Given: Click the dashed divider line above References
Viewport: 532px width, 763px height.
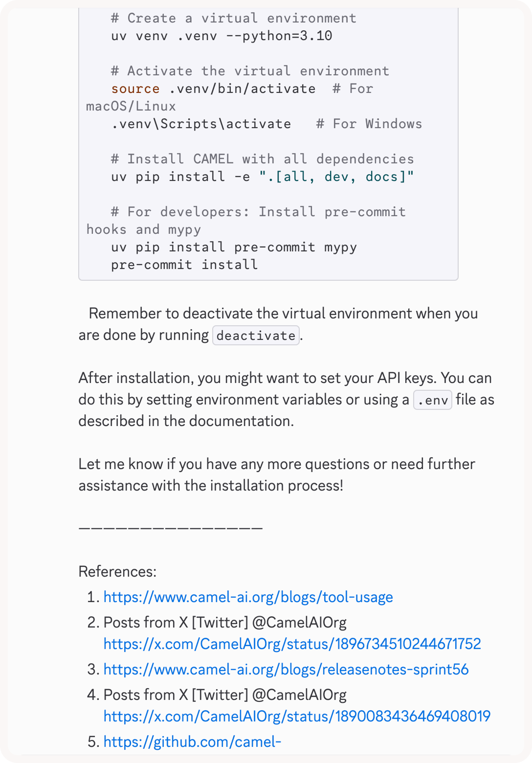Looking at the screenshot, I should point(170,528).
